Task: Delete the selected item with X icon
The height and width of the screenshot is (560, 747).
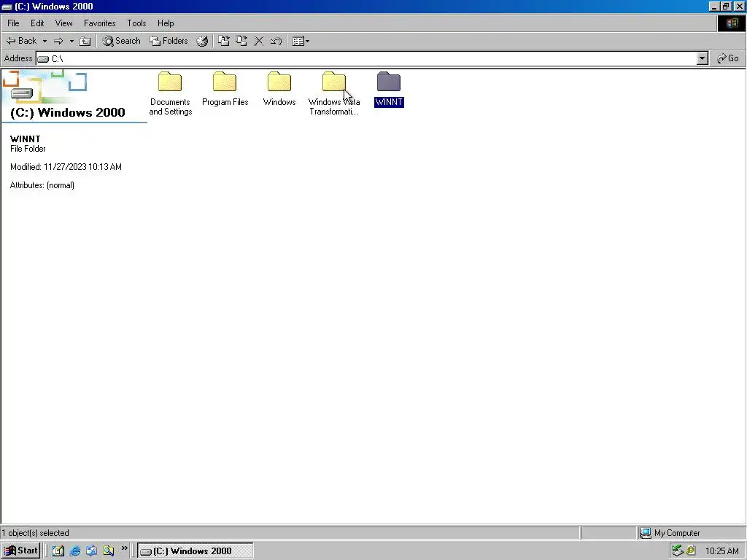Action: coord(259,41)
